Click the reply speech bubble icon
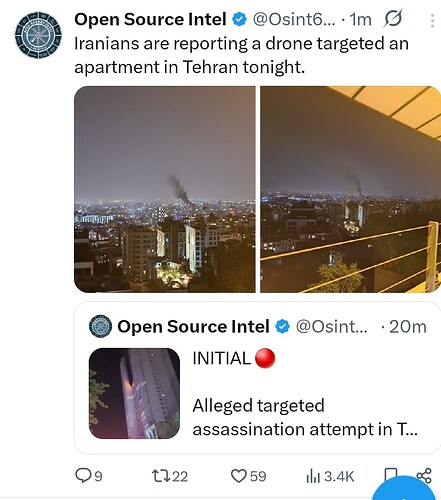This screenshot has height=500, width=441. pyautogui.click(x=82, y=476)
